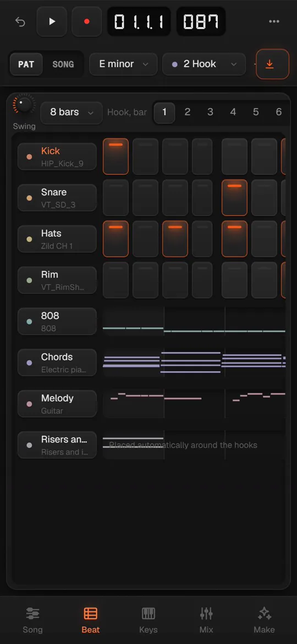
Task: Open the E minor key dropdown
Action: click(x=124, y=64)
